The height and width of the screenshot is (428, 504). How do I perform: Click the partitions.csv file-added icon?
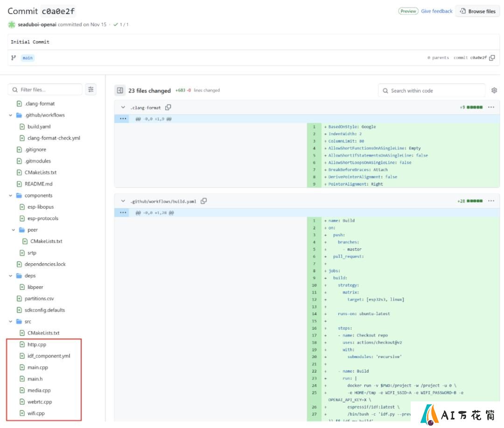19,299
